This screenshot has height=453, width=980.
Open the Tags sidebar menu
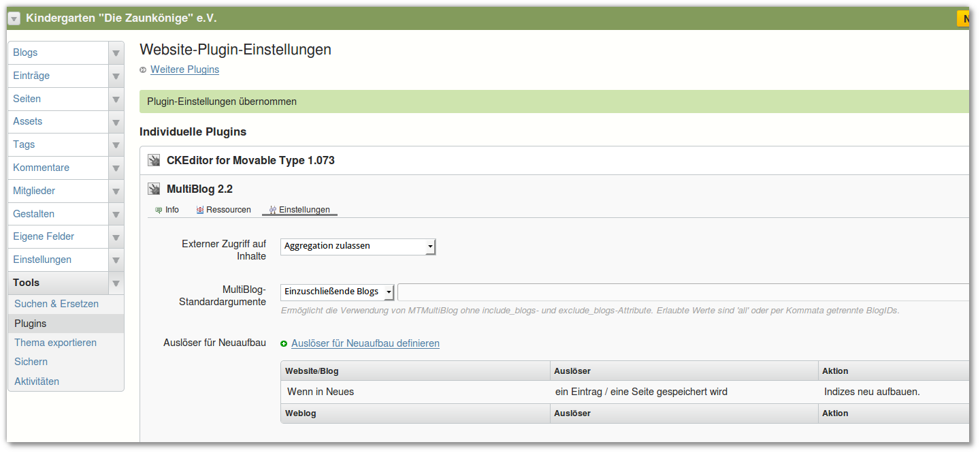[x=58, y=144]
